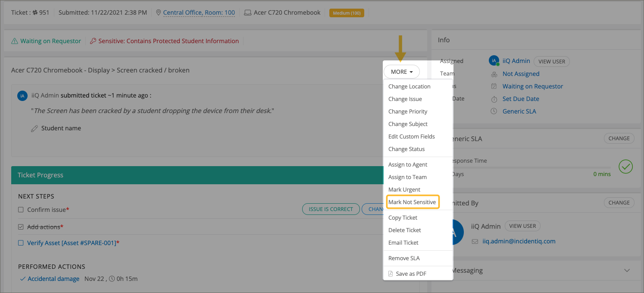Viewport: 644px width, 293px height.
Task: Uncheck the Add actions checkbox
Action: 21,227
